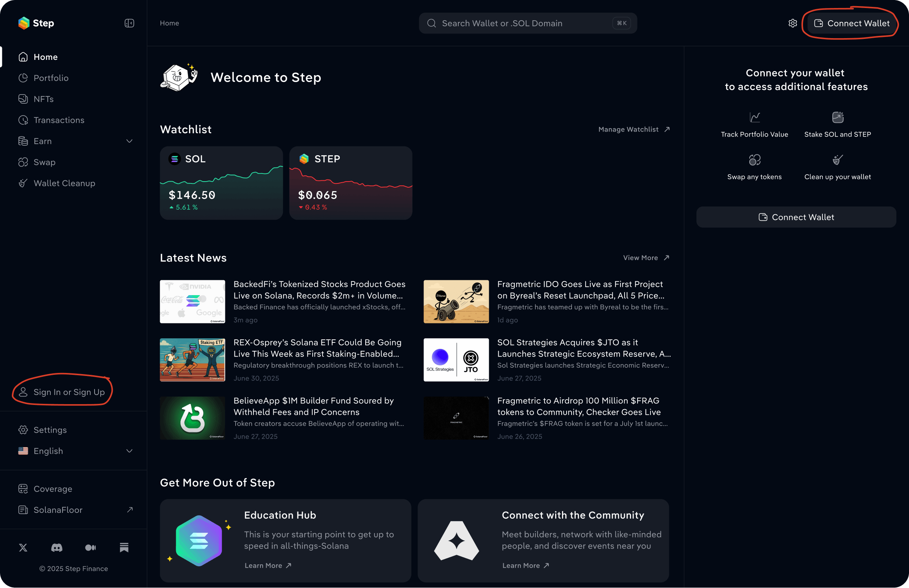Click View More news link
Screen dimensions: 909x588
pos(646,258)
